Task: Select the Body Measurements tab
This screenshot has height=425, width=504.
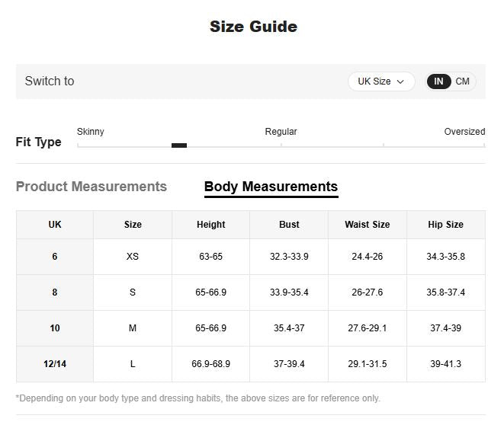Action: [271, 187]
